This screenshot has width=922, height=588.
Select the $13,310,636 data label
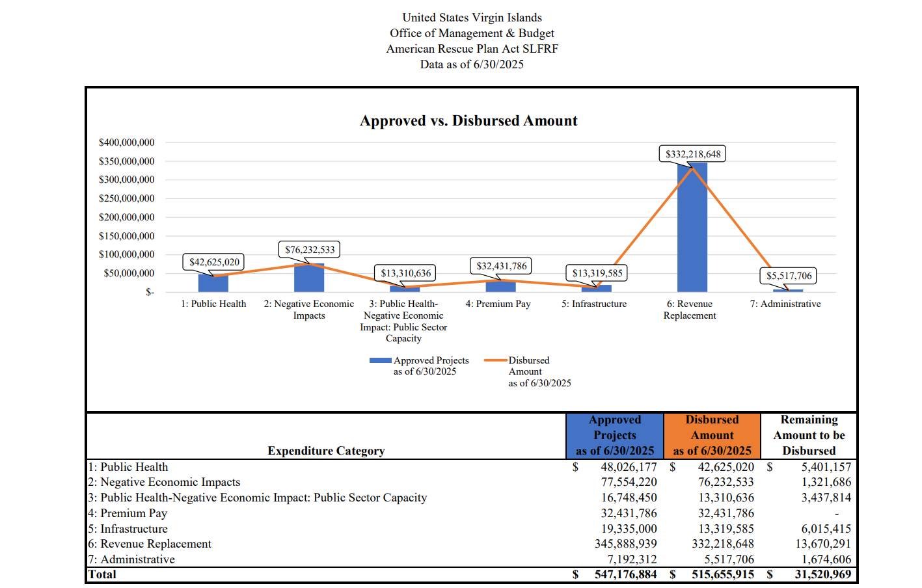click(406, 273)
